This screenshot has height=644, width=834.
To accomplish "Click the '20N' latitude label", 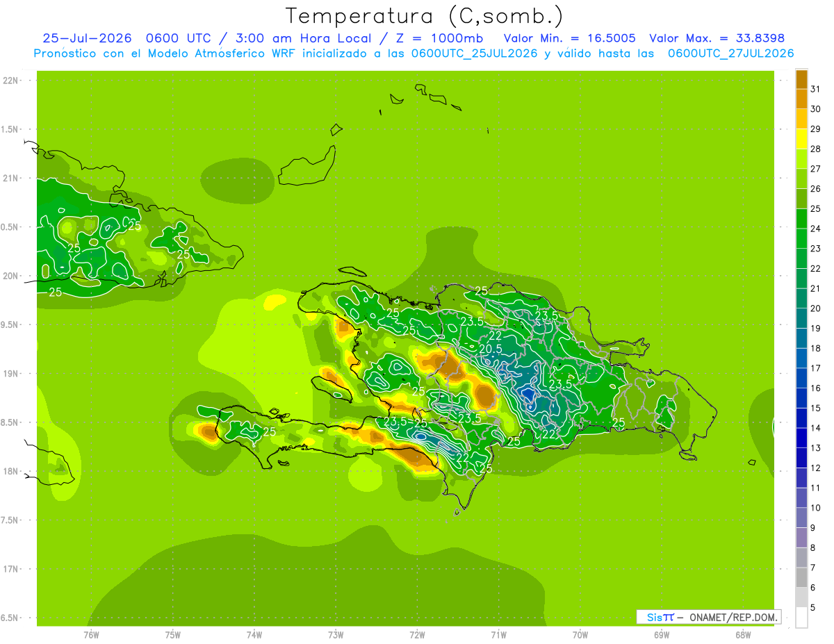I will pyautogui.click(x=11, y=276).
